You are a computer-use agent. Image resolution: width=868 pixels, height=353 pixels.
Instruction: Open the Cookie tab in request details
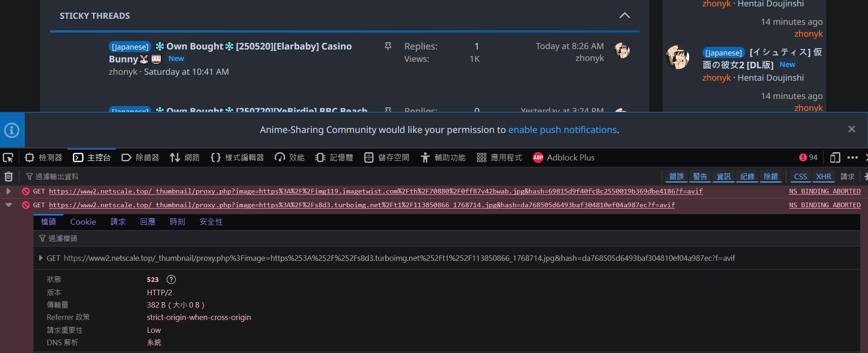pos(83,222)
